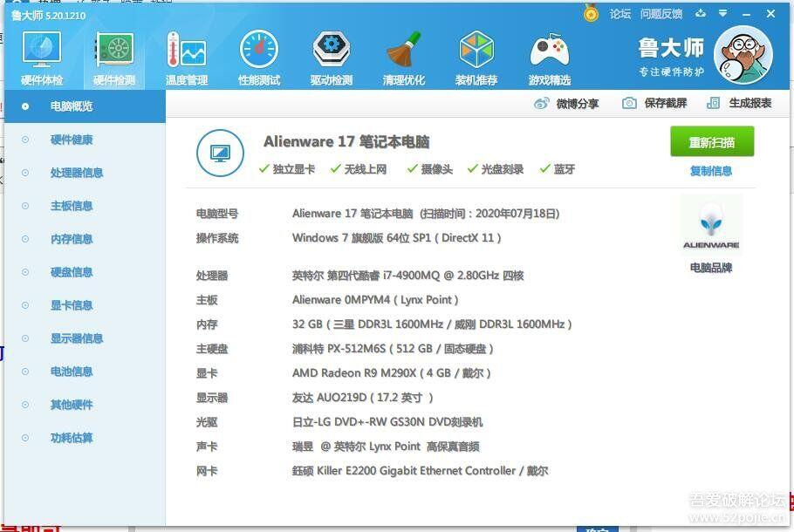Open 装机推荐 software recommendation icon
794x532 pixels.
click(476, 58)
